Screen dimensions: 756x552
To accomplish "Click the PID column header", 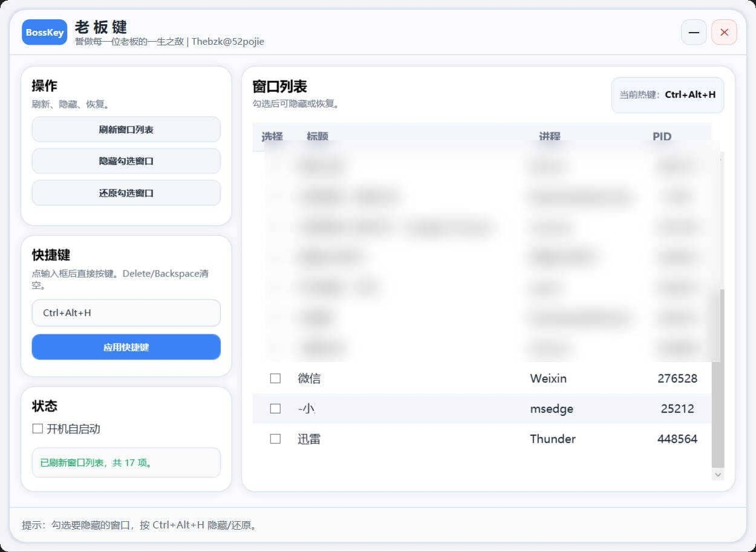I will (x=662, y=136).
